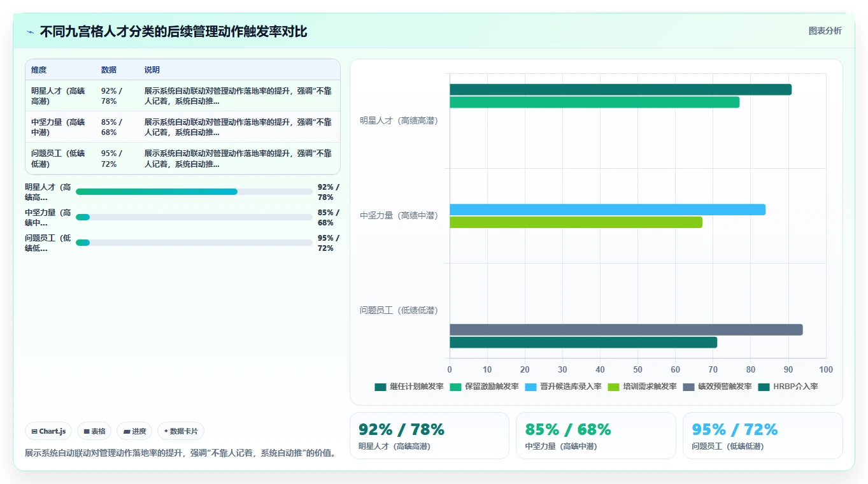Click the 表格 chip
The height and width of the screenshot is (484, 868).
(x=94, y=431)
